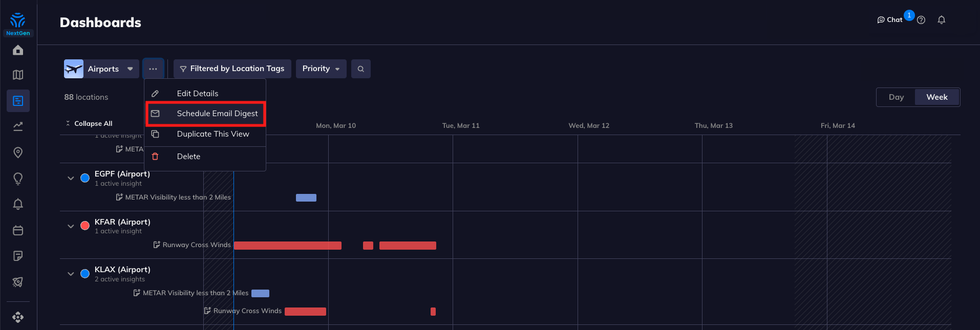Viewport: 980px width, 330px height.
Task: Click the red KFAR status circle
Action: click(85, 226)
